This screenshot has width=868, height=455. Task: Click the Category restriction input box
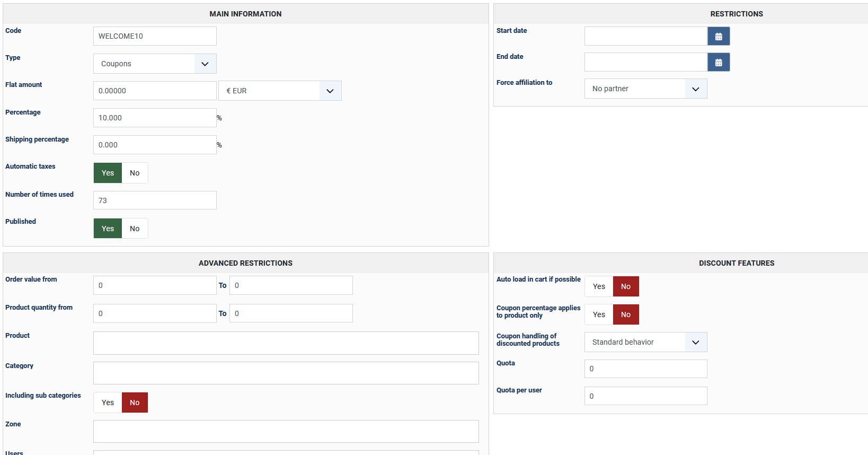[286, 373]
